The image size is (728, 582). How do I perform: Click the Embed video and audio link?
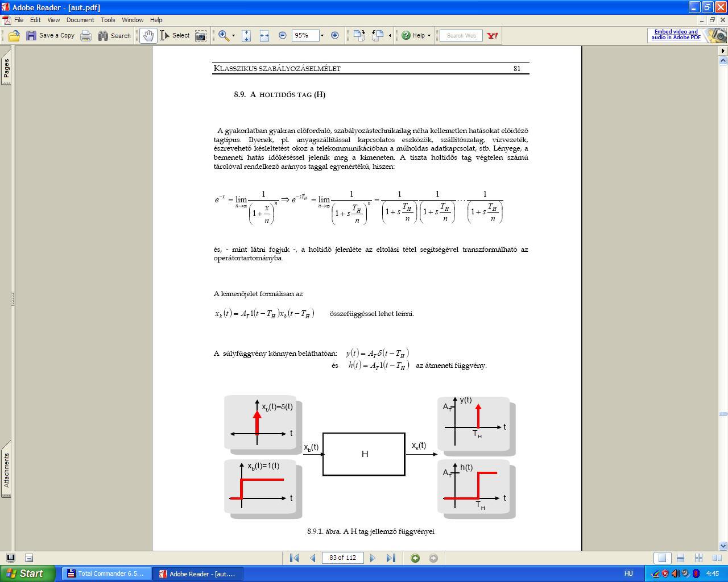pos(676,35)
